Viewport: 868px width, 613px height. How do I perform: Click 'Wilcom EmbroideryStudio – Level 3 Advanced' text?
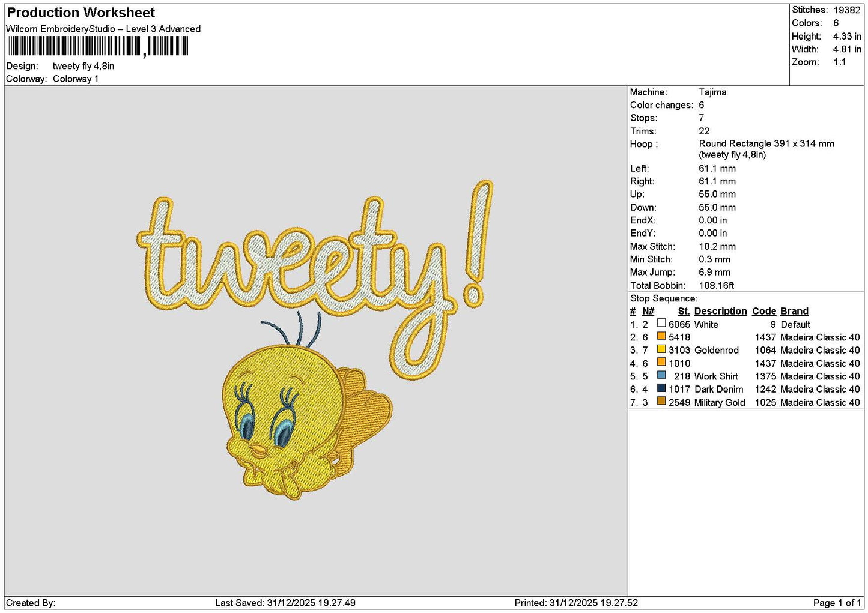pyautogui.click(x=103, y=29)
